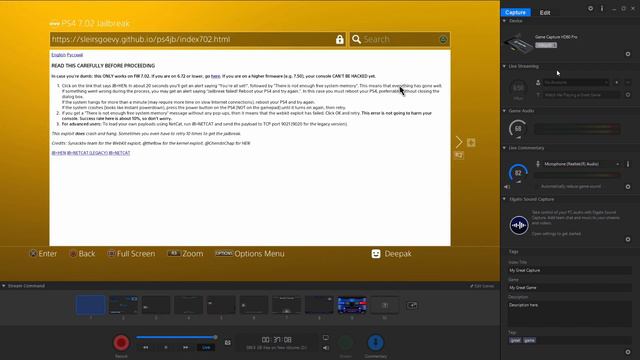
Task: Click the fast-forward playback button
Action: click(x=186, y=347)
